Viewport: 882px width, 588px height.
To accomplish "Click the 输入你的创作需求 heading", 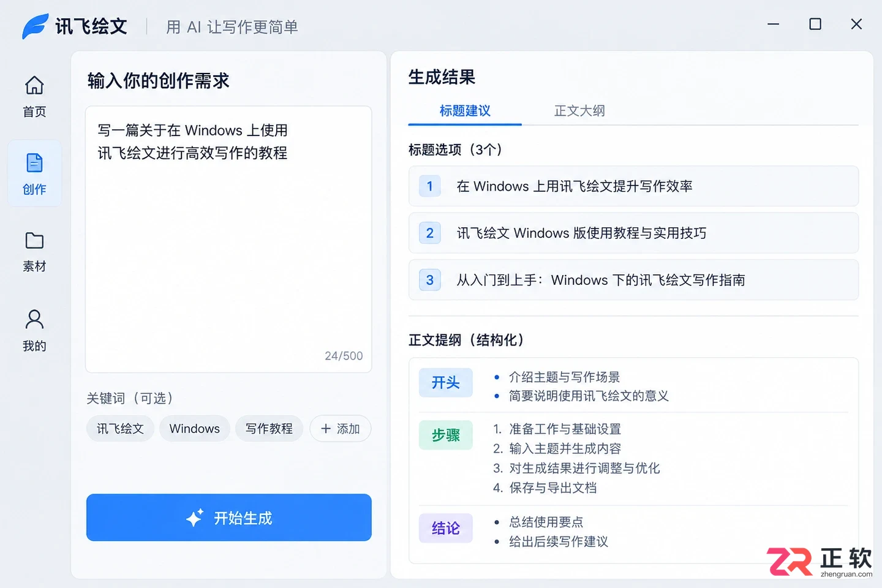I will 158,81.
